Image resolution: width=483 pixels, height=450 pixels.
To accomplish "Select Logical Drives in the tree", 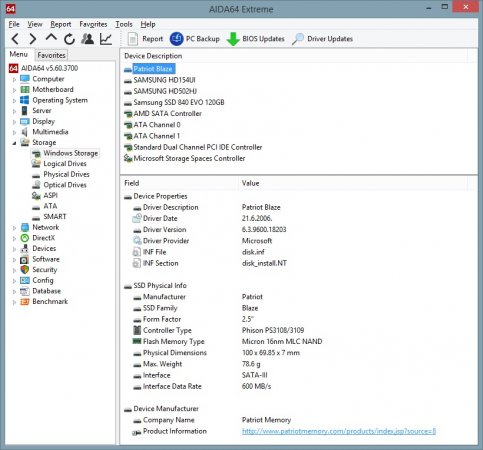I will click(59, 164).
